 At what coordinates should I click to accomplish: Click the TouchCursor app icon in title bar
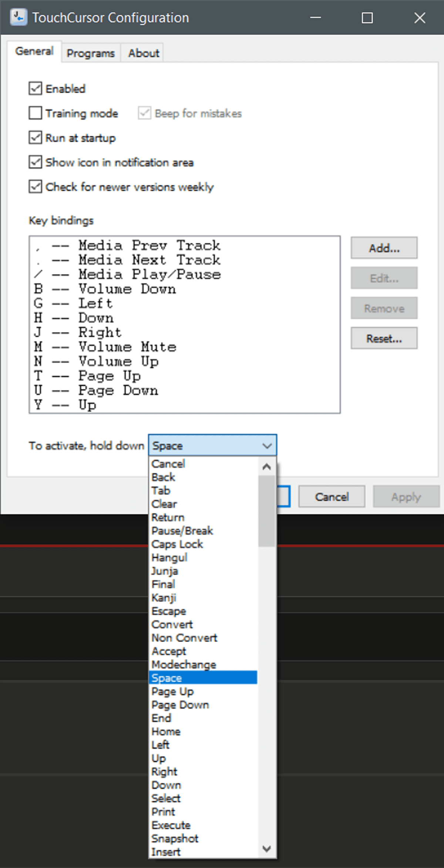[x=18, y=17]
